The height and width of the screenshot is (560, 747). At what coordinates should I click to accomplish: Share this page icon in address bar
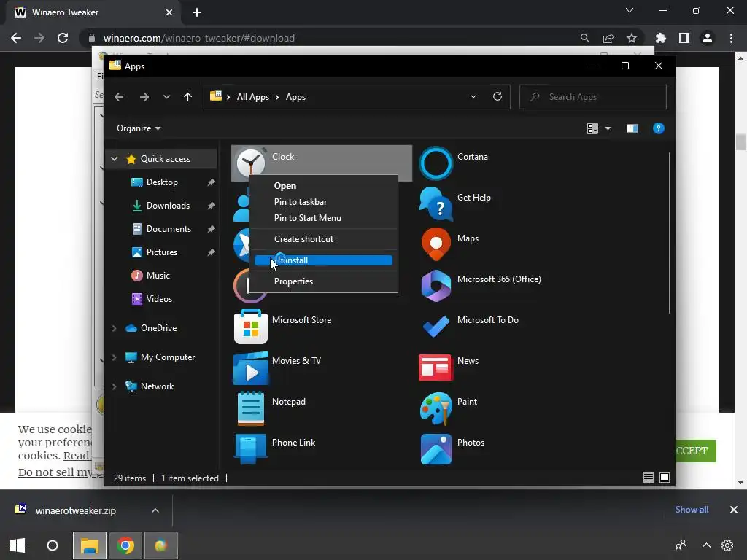(608, 38)
